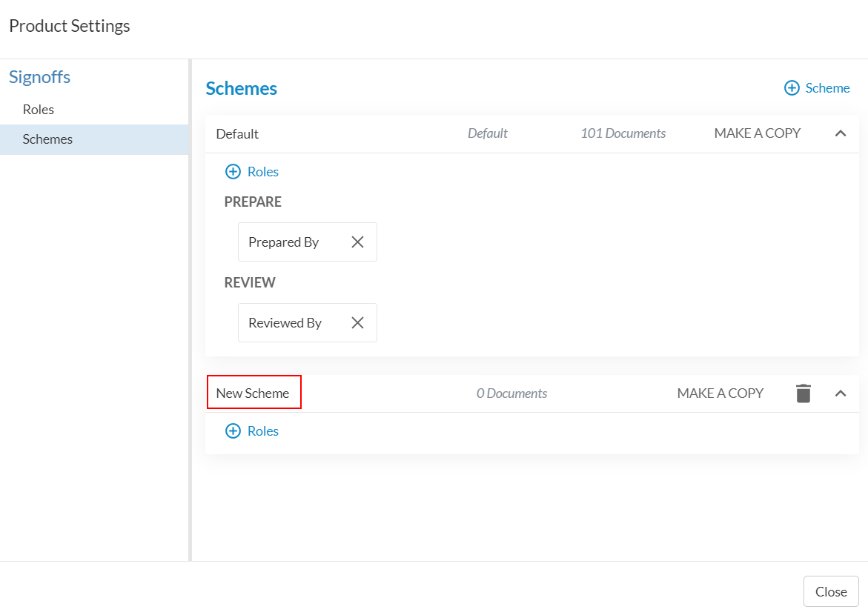Open the Roles section in the sidebar

tap(39, 110)
